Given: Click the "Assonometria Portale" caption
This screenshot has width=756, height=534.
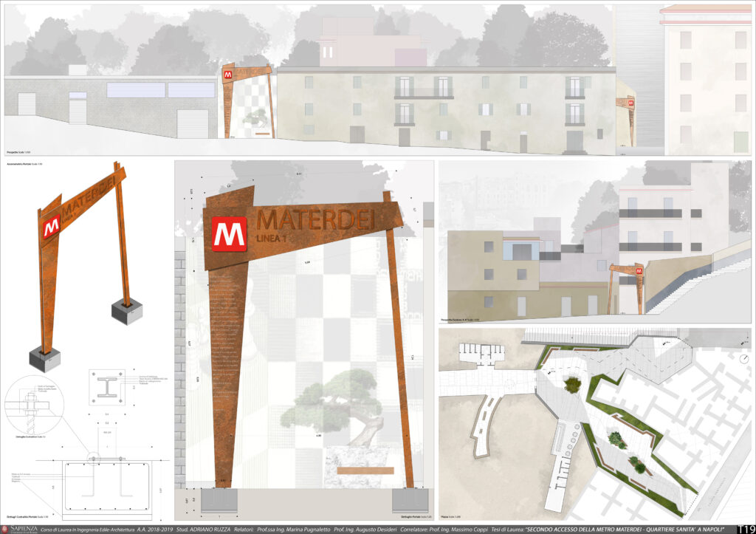Looking at the screenshot, I should [x=24, y=164].
